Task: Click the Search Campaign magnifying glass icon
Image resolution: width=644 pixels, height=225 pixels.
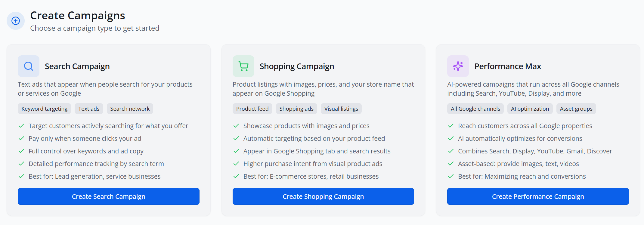Action: (x=28, y=66)
